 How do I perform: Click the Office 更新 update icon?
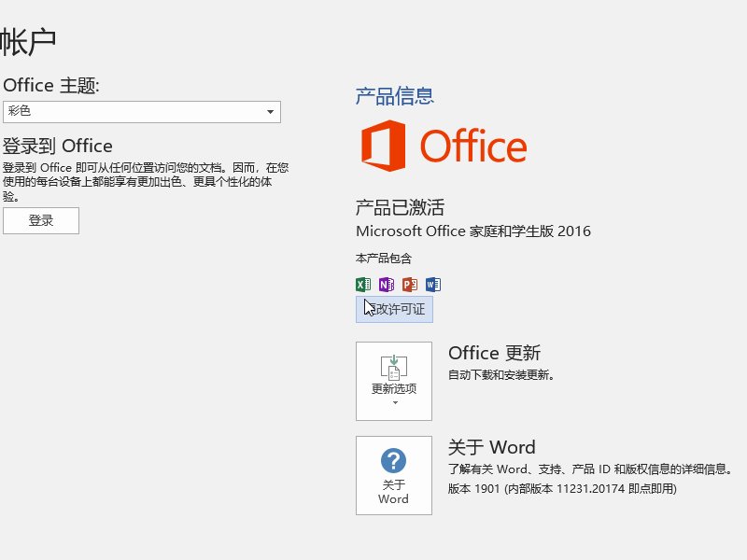tap(393, 369)
